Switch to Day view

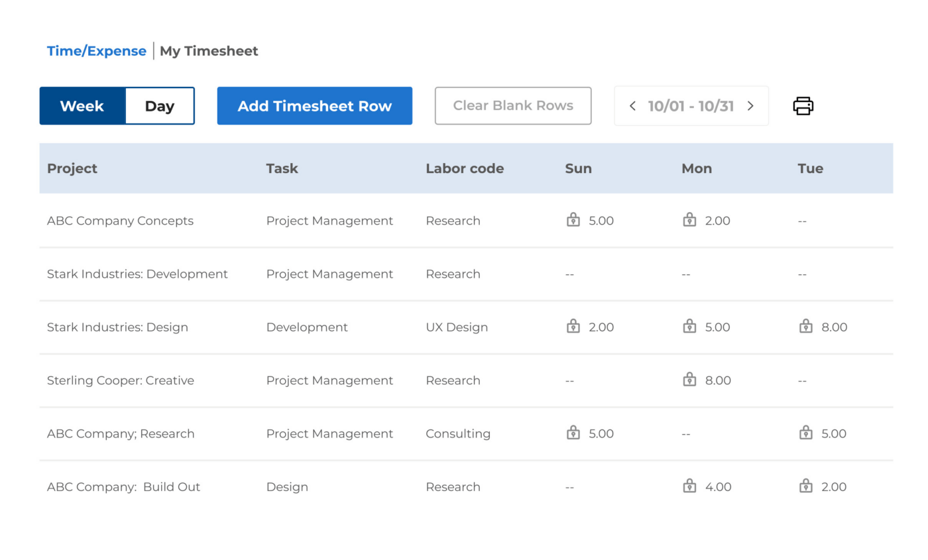[x=160, y=106]
